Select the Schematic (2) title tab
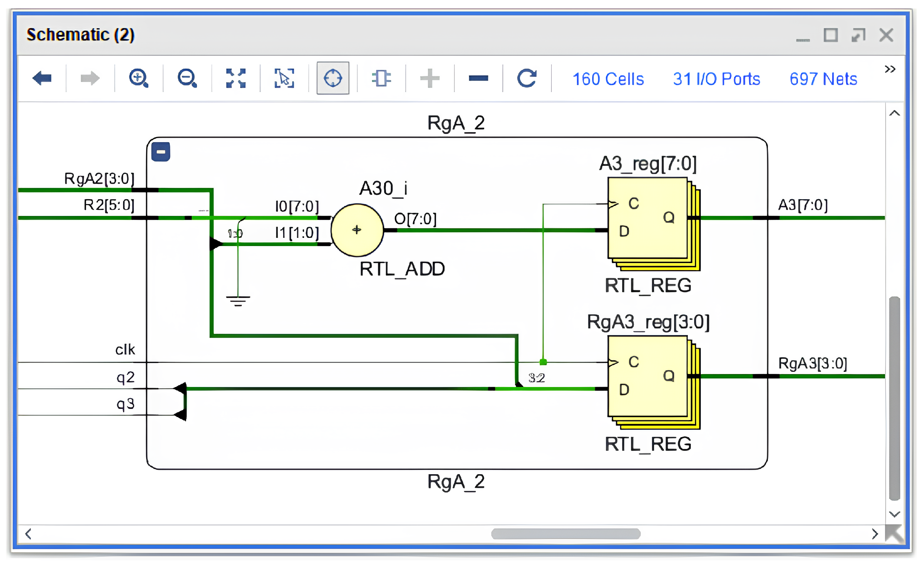This screenshot has width=924, height=567. [80, 35]
